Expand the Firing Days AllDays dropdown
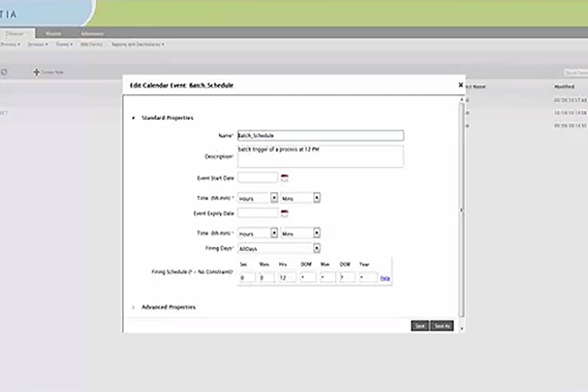This screenshot has height=392, width=588. 316,248
